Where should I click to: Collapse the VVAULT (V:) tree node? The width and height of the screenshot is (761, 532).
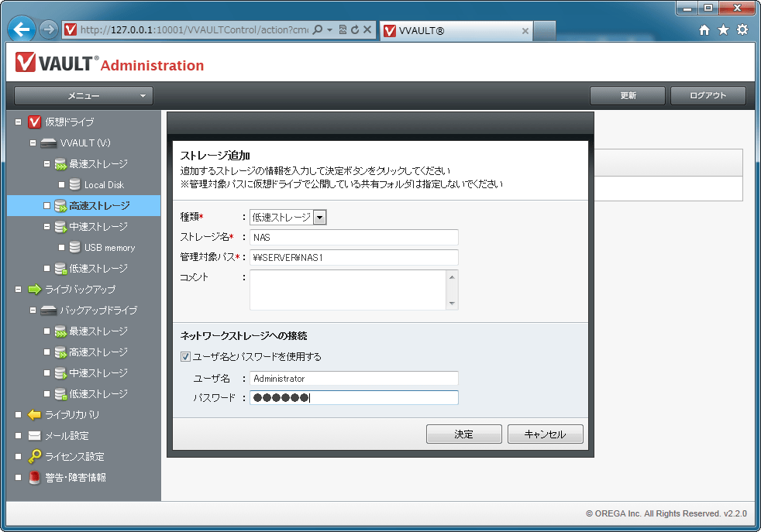(x=33, y=143)
